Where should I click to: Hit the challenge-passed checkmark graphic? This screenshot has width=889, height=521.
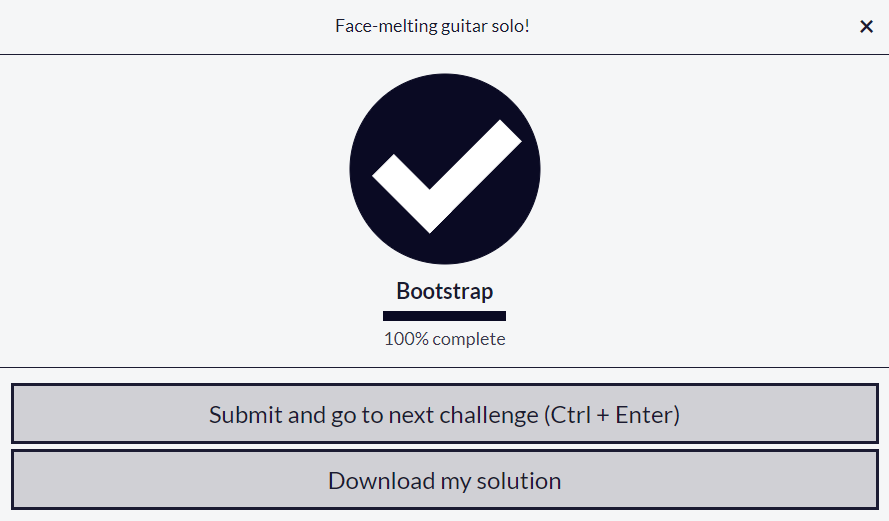445,168
